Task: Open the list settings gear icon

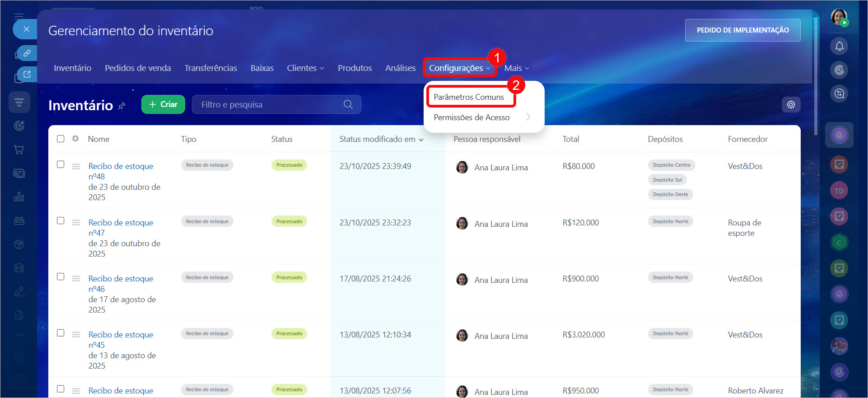Action: coord(791,104)
